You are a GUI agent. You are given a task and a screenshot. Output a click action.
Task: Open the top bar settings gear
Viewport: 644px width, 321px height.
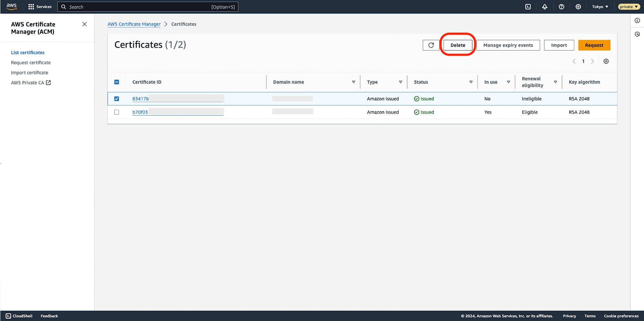tap(578, 7)
